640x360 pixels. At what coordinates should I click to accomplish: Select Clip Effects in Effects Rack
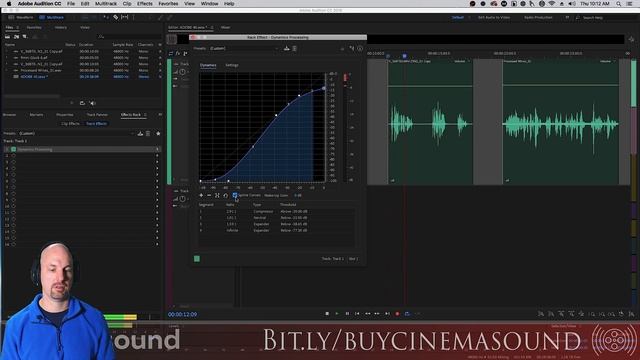click(x=70, y=123)
